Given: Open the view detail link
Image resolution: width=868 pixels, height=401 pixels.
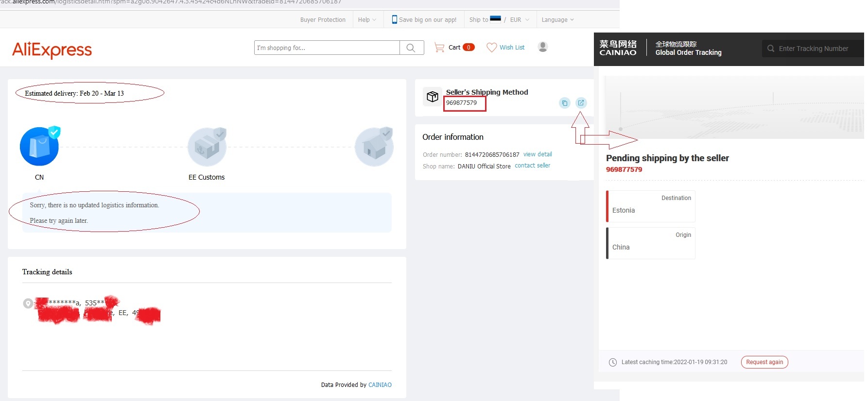Looking at the screenshot, I should pyautogui.click(x=538, y=154).
